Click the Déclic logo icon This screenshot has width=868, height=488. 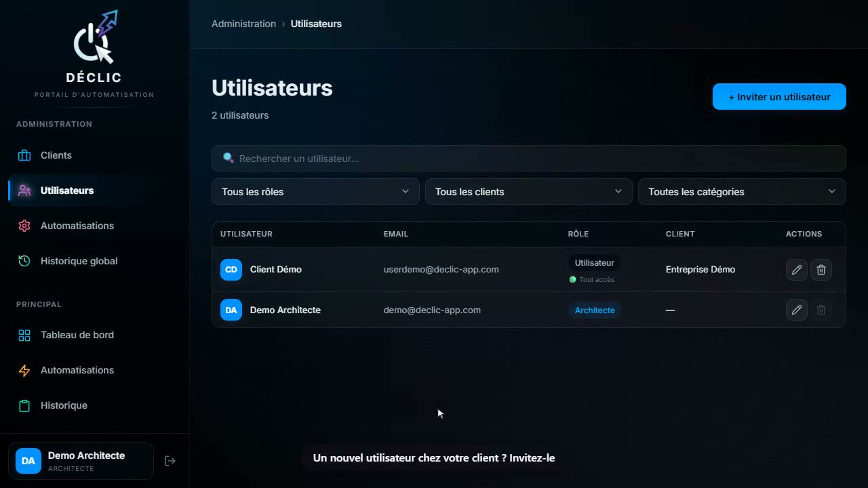[95, 37]
